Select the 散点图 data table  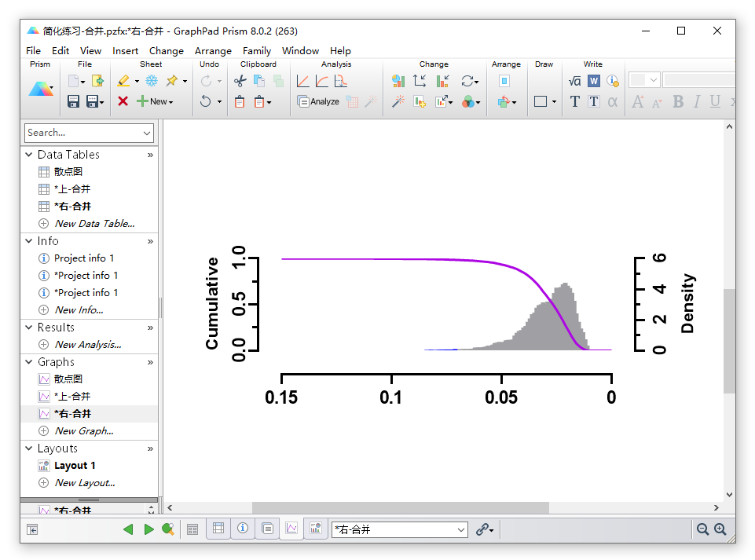tap(68, 171)
